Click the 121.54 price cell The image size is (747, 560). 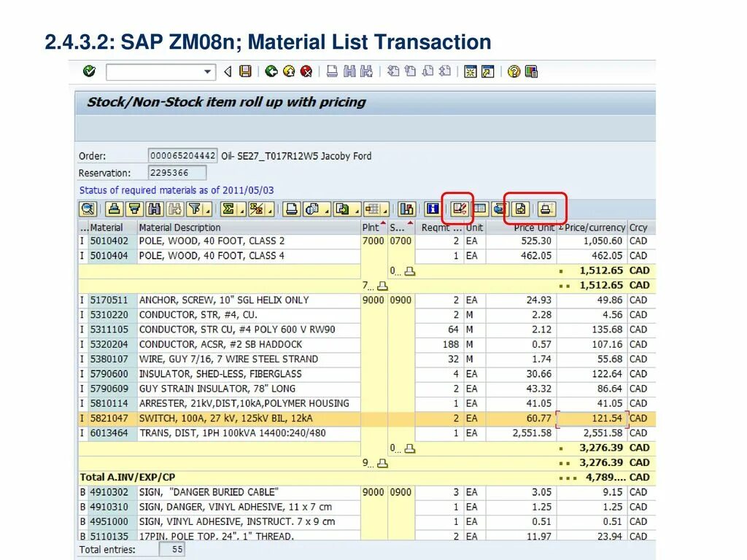(592, 418)
